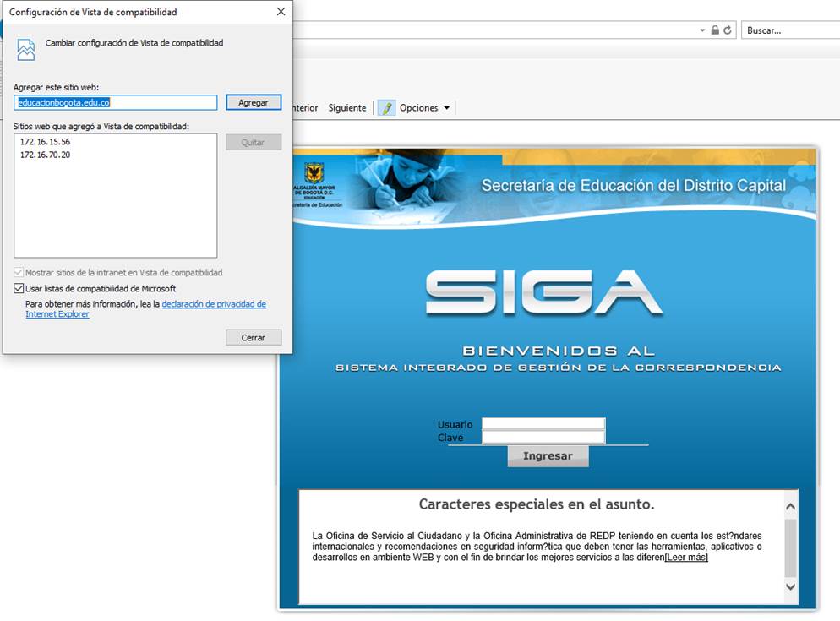
Task: Select 172.16.70.20 in the sites list
Action: 46,155
